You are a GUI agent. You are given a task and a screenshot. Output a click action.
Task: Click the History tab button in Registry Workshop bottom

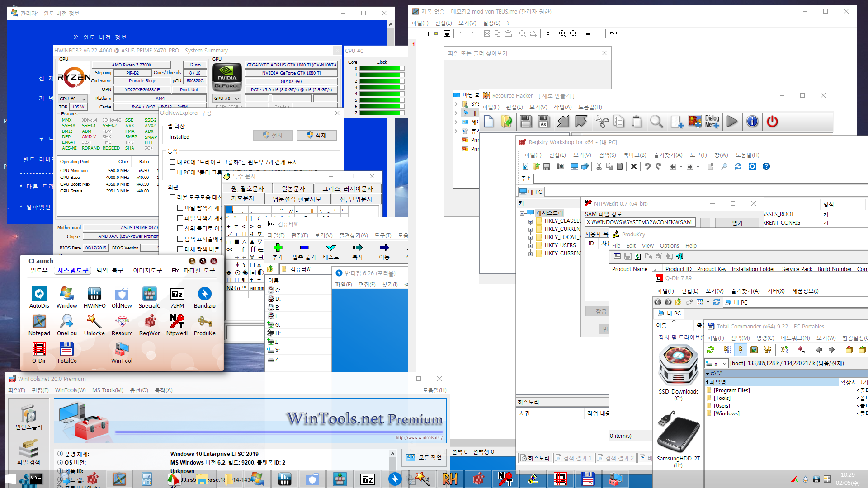pyautogui.click(x=535, y=458)
